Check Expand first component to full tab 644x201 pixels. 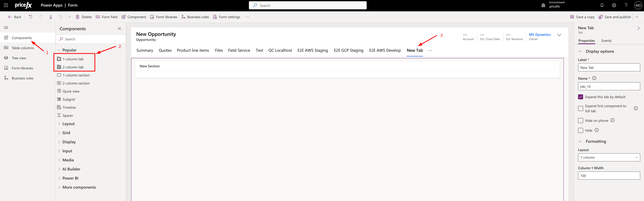click(581, 108)
